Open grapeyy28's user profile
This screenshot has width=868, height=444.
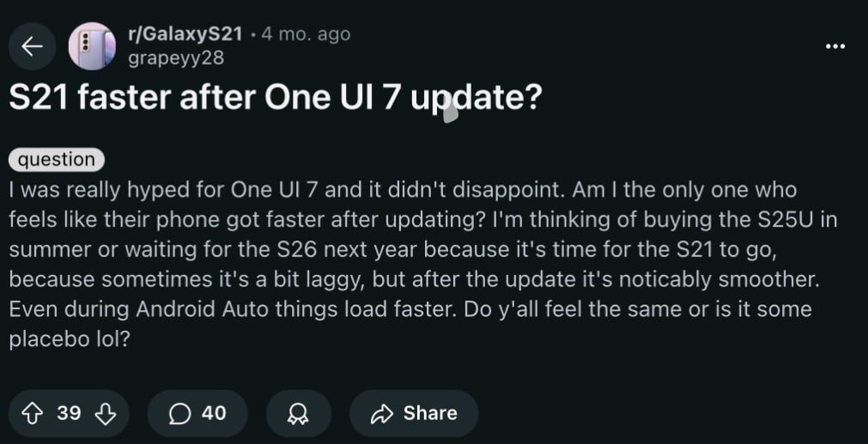(x=175, y=58)
